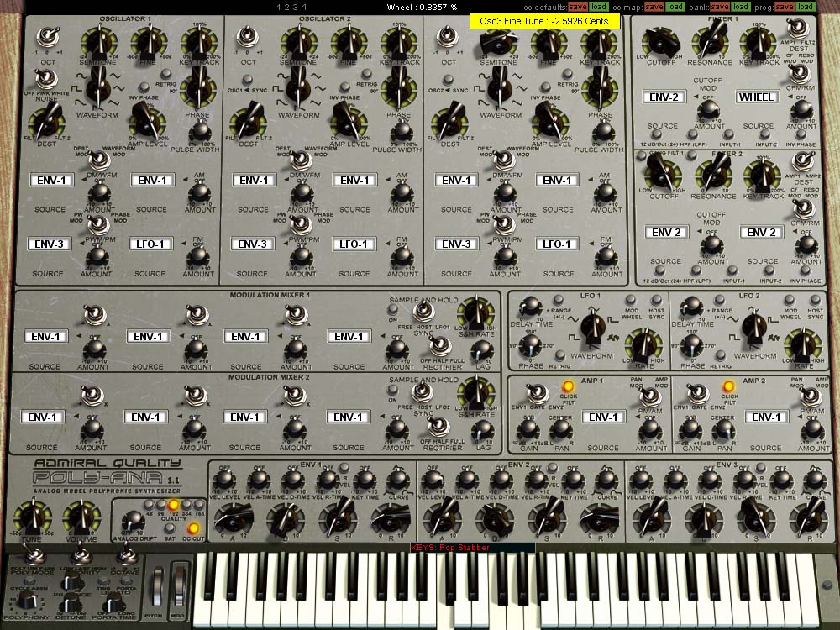This screenshot has width=840, height=630.
Task: Open Amp 1 ENV-1 source selector
Action: 603,417
